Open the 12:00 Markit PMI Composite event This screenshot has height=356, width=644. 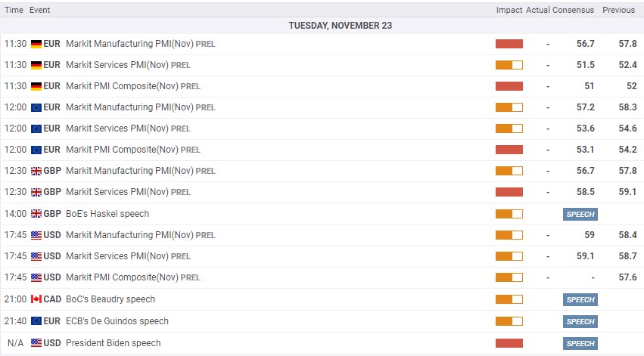[x=122, y=150]
